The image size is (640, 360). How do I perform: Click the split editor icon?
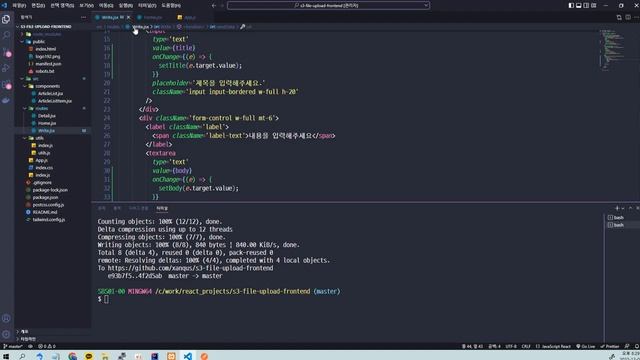click(628, 17)
